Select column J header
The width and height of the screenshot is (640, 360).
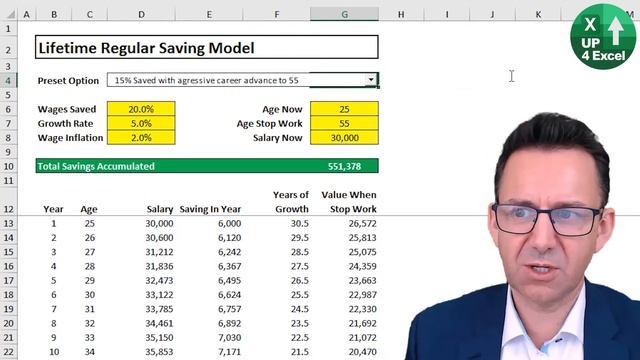492,15
